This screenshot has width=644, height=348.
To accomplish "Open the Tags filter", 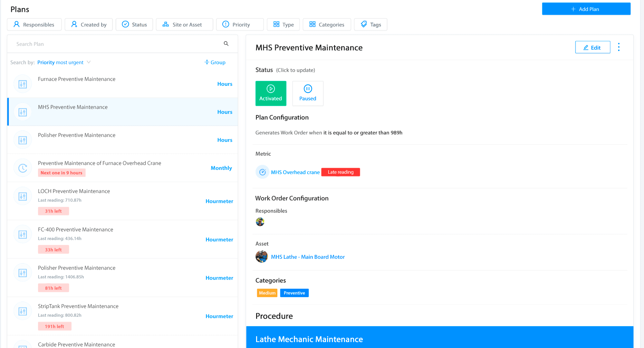I will pyautogui.click(x=370, y=24).
